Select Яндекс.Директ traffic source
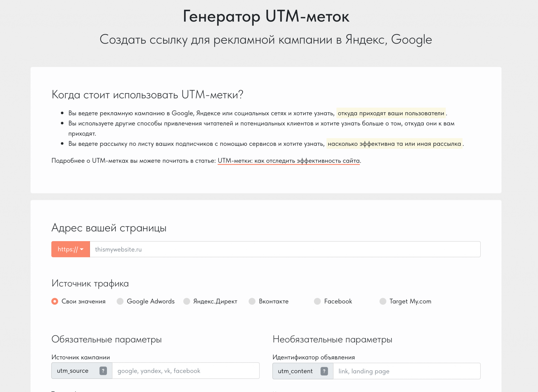The height and width of the screenshot is (392, 538). [187, 301]
